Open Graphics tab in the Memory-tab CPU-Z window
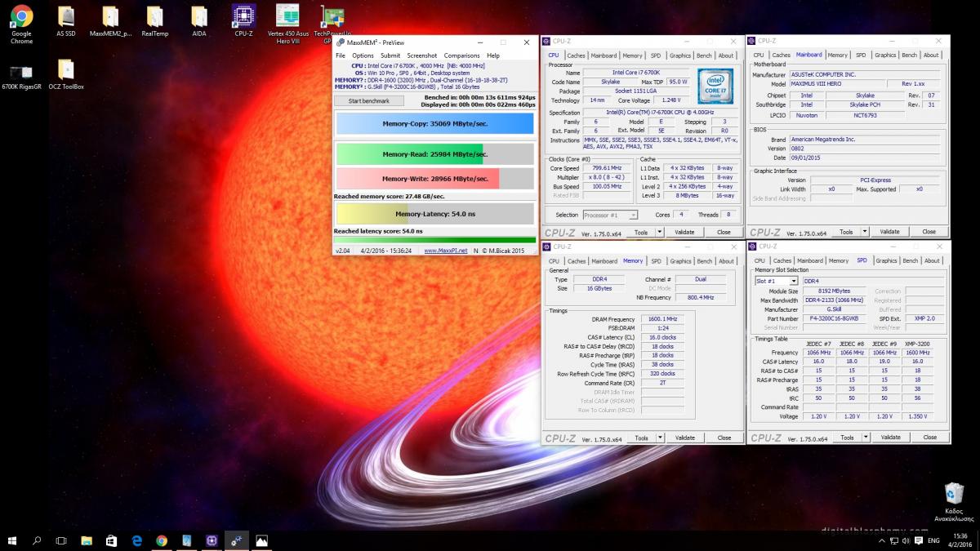This screenshot has height=551, width=980. click(680, 261)
